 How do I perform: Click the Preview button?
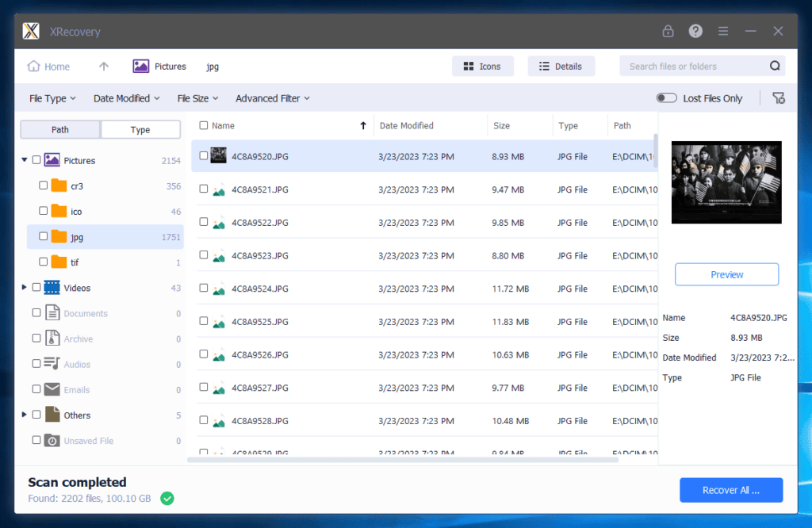coord(726,274)
